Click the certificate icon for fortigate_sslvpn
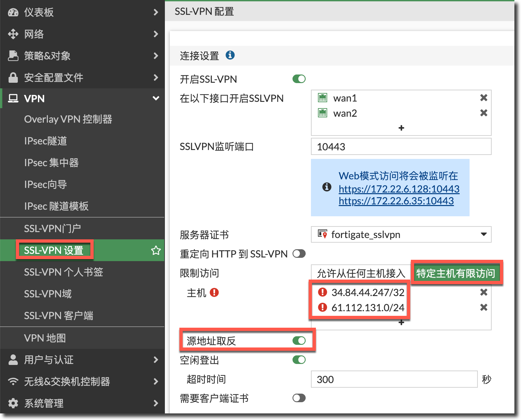The height and width of the screenshot is (420, 521). click(322, 234)
